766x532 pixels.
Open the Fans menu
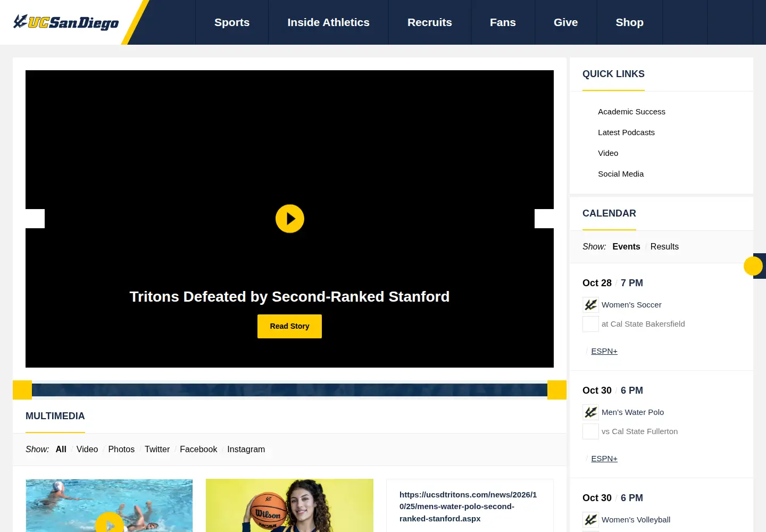503,22
